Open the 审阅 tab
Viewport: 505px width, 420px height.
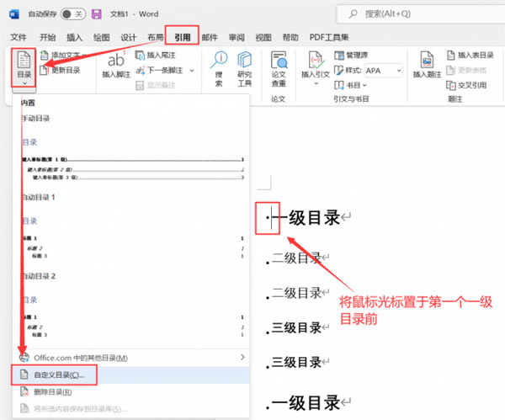coord(237,37)
